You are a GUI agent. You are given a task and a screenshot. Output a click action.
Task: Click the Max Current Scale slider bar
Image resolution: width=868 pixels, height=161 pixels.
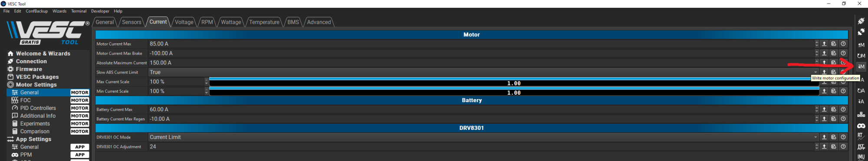click(x=514, y=82)
